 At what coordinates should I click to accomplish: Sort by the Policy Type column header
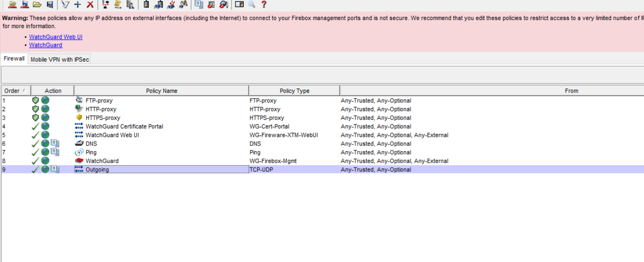click(294, 91)
